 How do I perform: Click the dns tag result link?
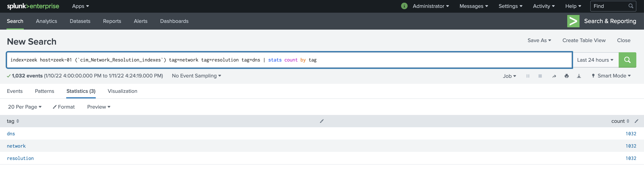click(11, 133)
